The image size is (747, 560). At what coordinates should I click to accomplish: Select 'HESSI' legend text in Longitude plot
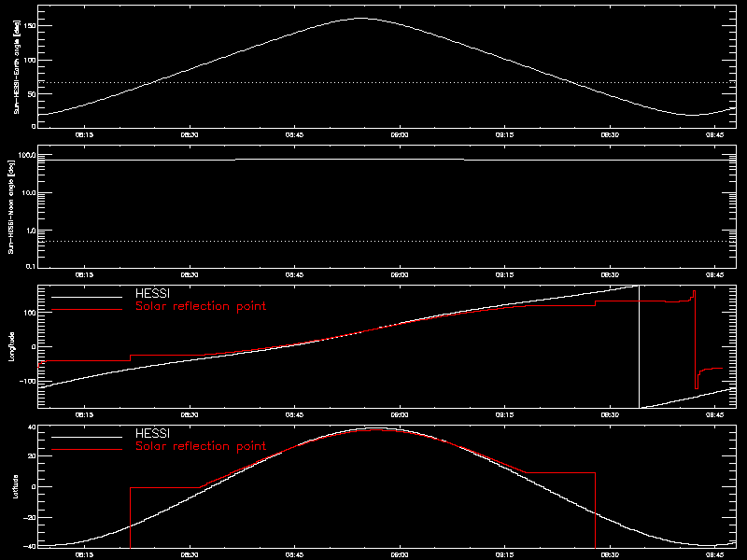[x=152, y=294]
